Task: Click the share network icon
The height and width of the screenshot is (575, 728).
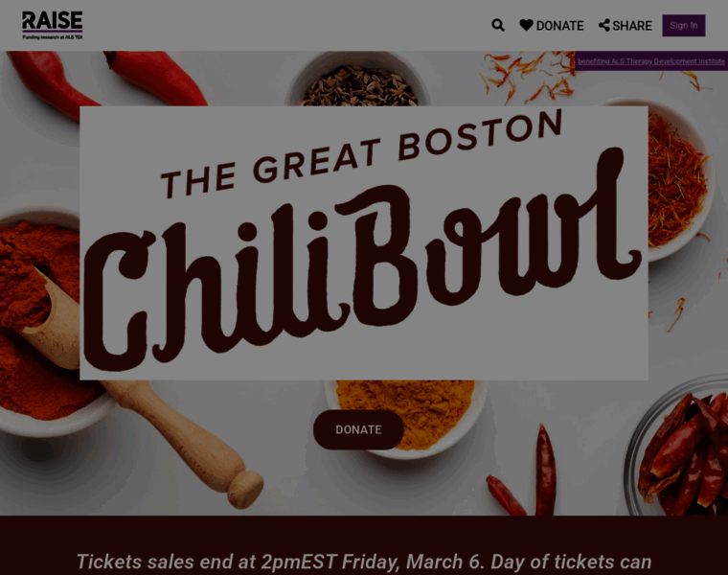Action: 604,25
